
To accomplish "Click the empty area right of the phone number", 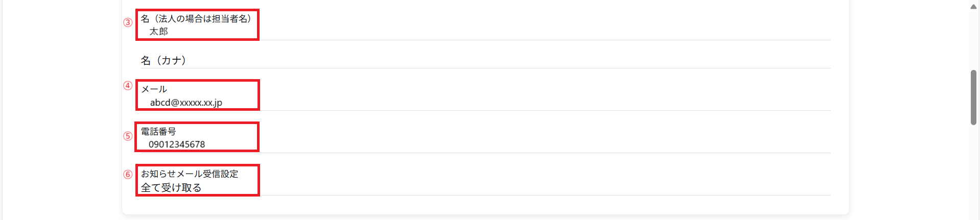I will (511, 144).
